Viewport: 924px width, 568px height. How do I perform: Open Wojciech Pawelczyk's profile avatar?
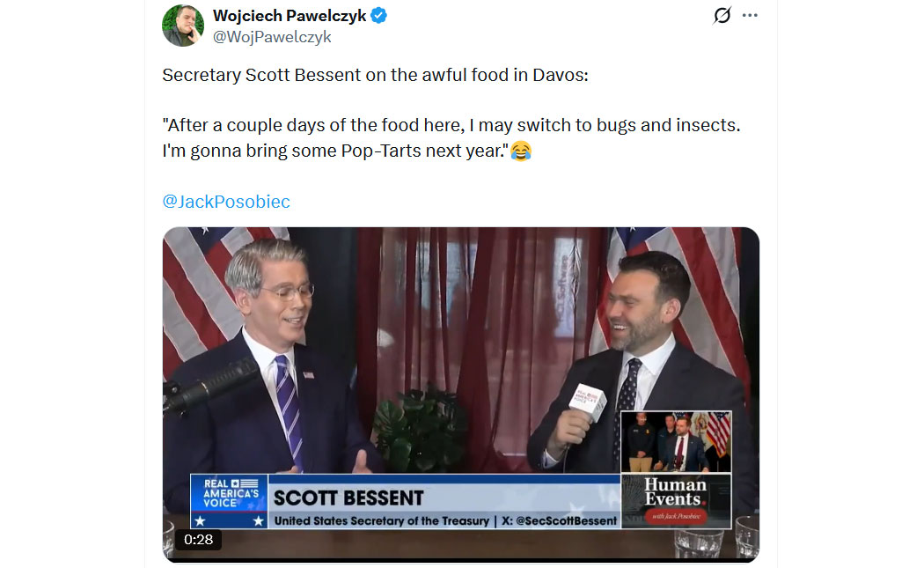(183, 26)
